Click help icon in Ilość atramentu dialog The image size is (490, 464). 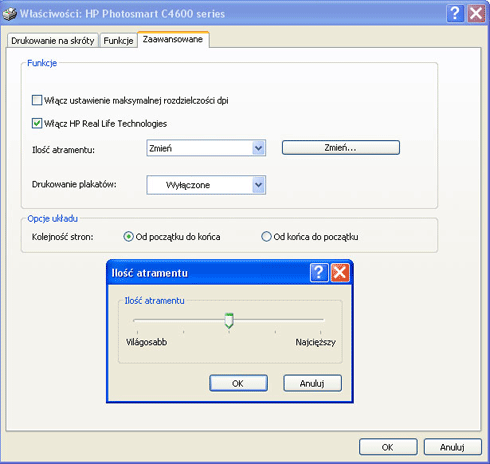[x=319, y=273]
